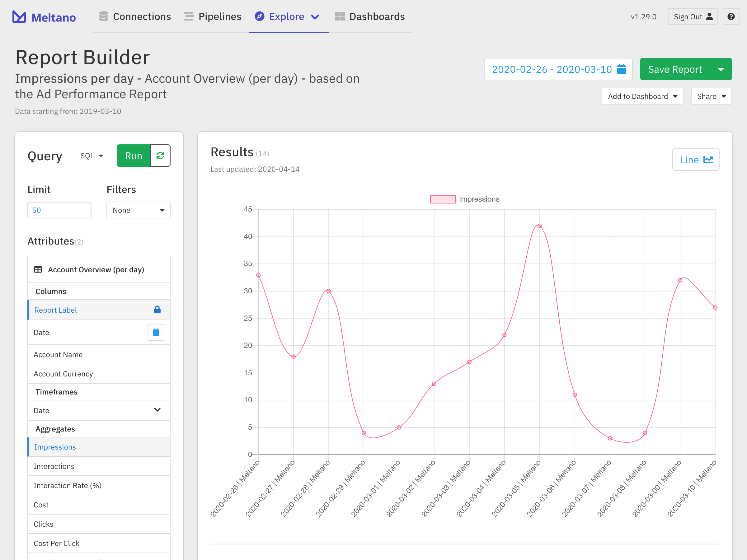
Task: Open the help question mark icon
Action: [731, 16]
